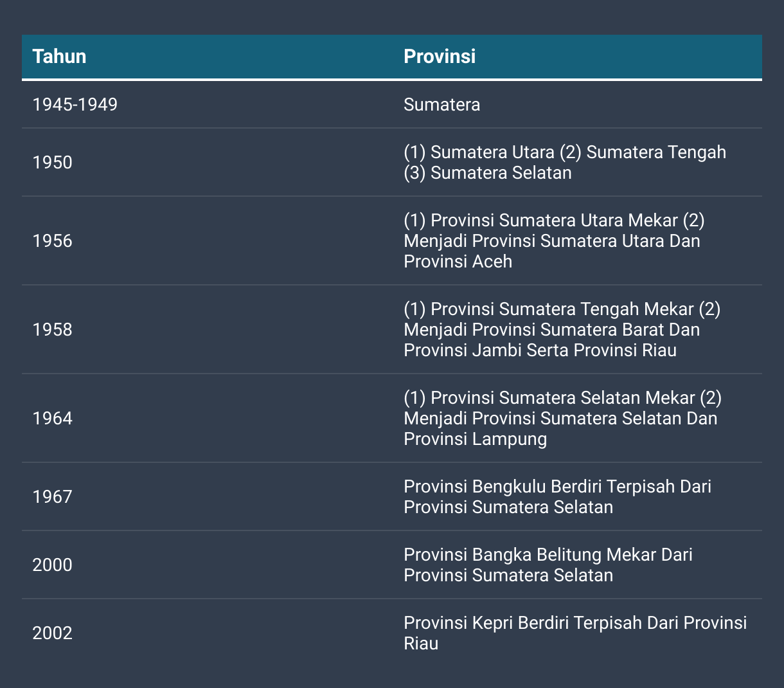Click the 1958 table row

(x=392, y=329)
